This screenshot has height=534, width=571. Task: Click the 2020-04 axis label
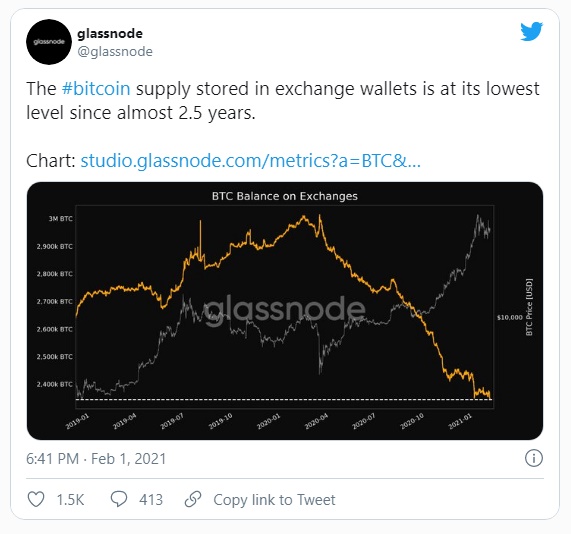(316, 422)
